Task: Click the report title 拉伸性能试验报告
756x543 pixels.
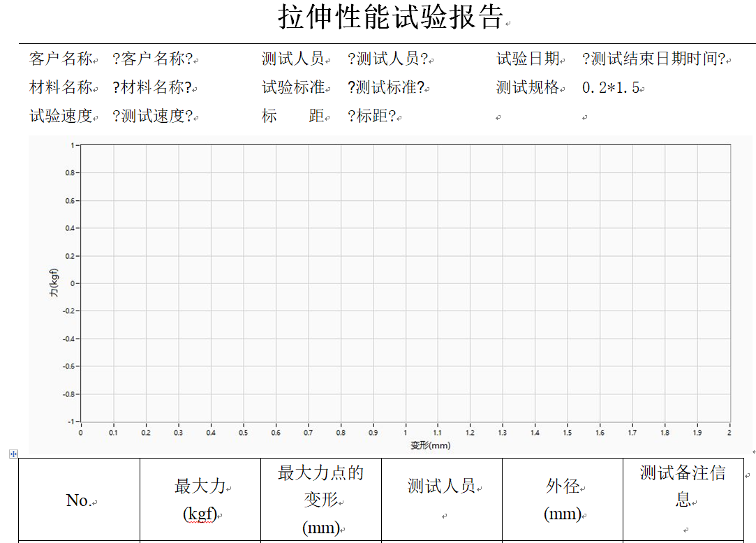Action: click(x=390, y=17)
